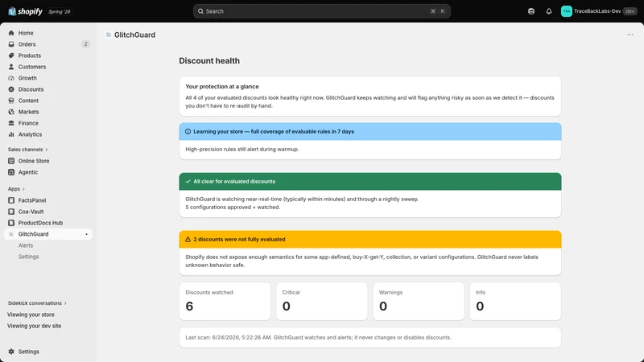Click the TraceBackLabs-Dev avatar
Viewport: 644px width, 362px height.
tap(567, 11)
